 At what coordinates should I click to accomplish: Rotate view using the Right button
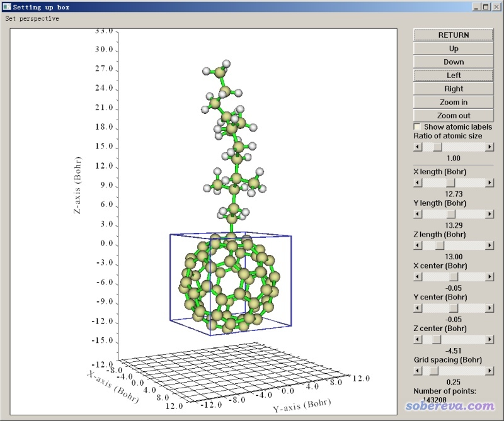tap(453, 89)
